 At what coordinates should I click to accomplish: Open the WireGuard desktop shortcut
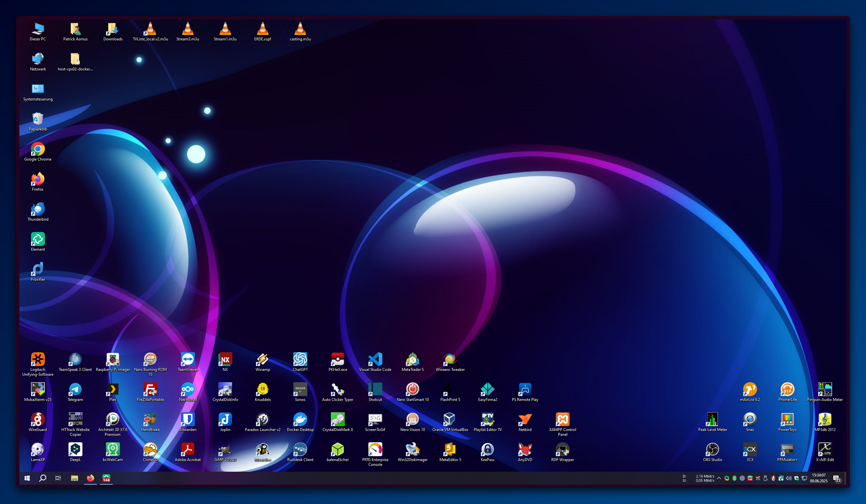tap(38, 420)
